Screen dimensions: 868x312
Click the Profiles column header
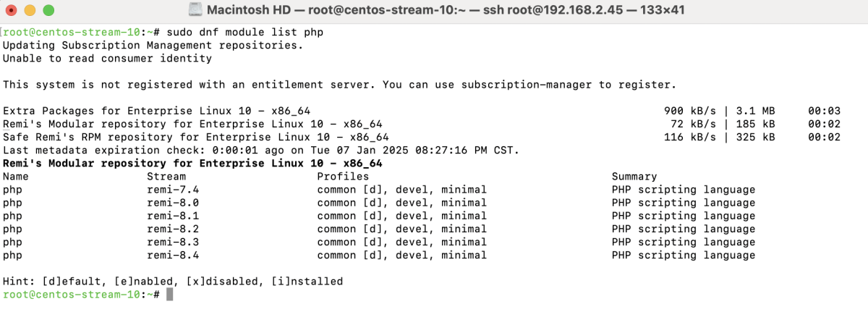click(343, 177)
